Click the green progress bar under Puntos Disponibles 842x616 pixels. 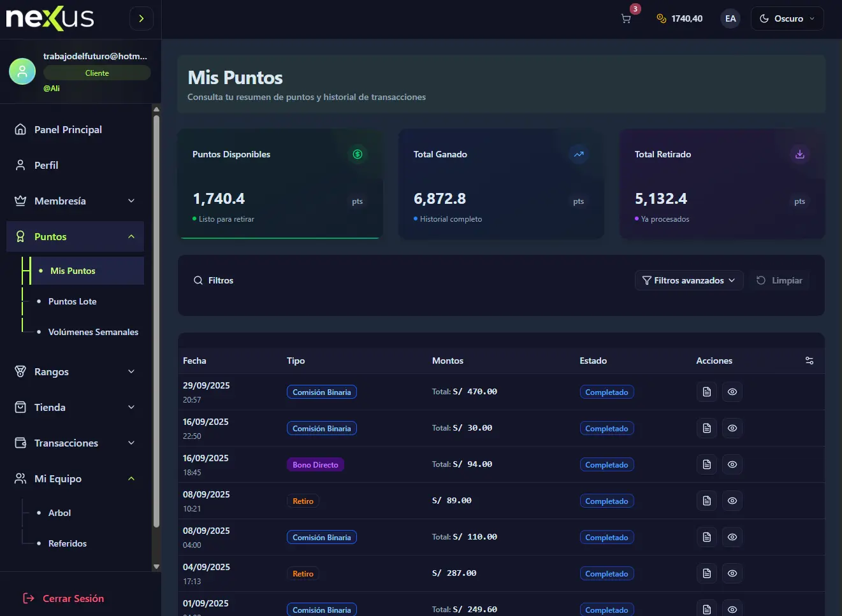[x=280, y=237]
